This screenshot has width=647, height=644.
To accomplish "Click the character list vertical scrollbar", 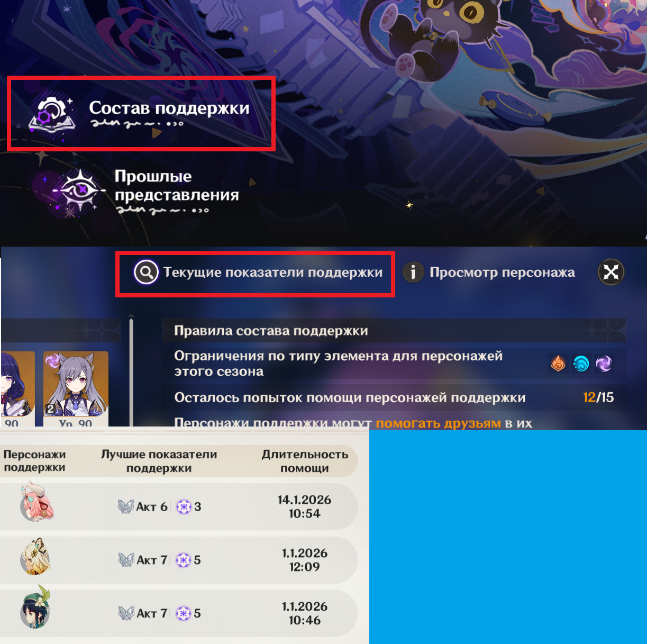I will pos(131,370).
